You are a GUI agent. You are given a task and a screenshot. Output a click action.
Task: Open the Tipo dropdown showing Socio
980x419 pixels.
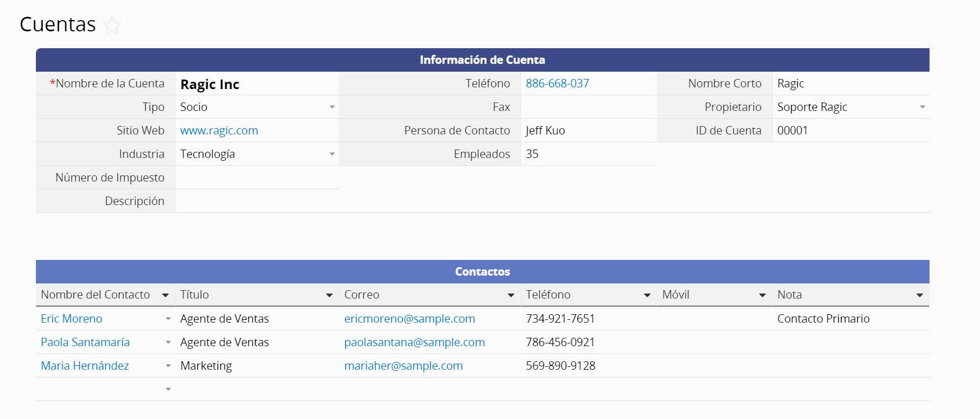tap(332, 107)
